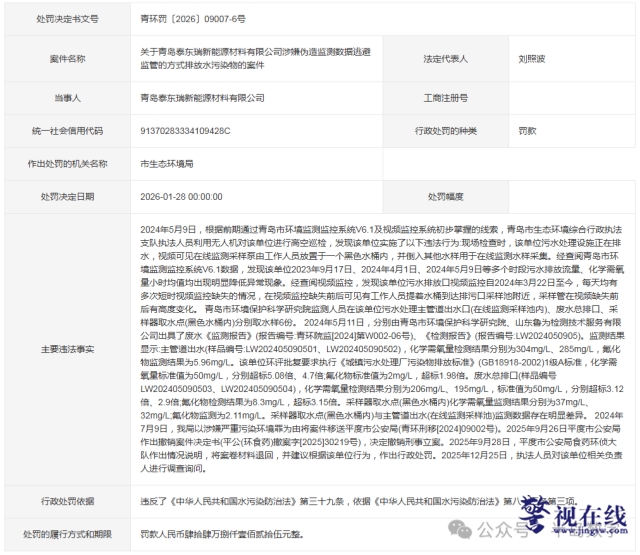Select document number 青环罚〔2026〕09007-6号
This screenshot has height=555, width=640.
tap(193, 19)
